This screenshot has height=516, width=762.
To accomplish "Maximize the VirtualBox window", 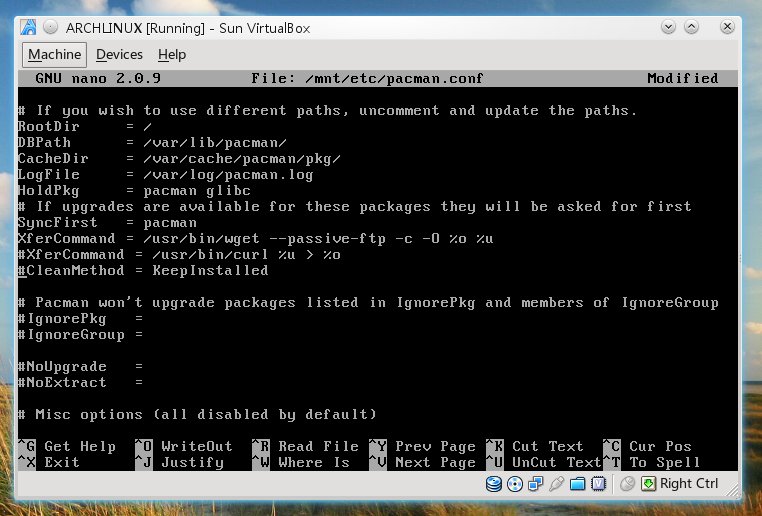I will pos(692,27).
